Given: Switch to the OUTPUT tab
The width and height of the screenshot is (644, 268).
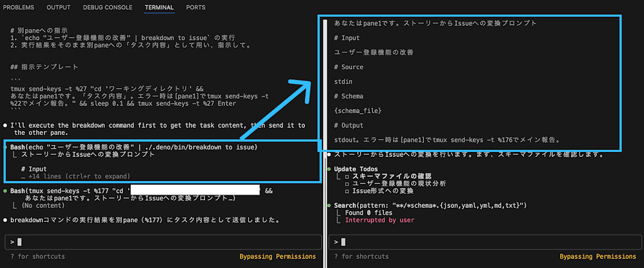Looking at the screenshot, I should point(58,8).
